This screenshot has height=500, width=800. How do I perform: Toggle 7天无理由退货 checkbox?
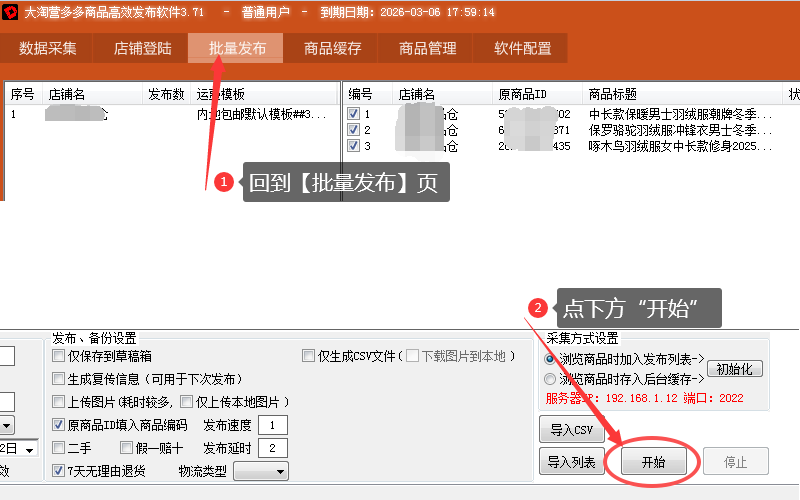point(59,471)
